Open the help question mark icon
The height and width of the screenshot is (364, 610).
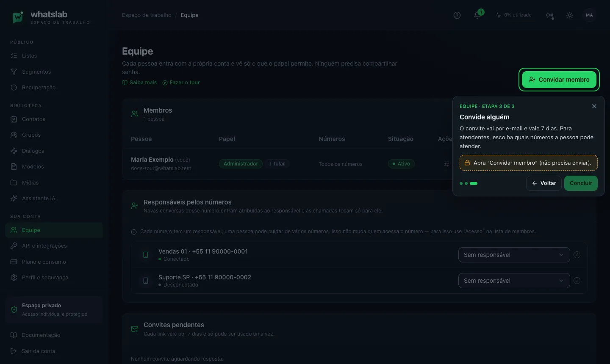(457, 15)
